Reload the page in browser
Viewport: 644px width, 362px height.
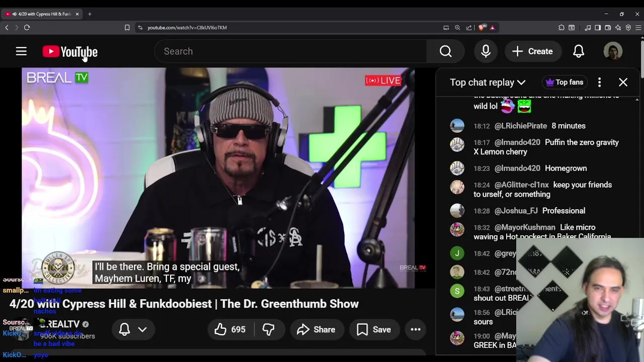pos(27,28)
